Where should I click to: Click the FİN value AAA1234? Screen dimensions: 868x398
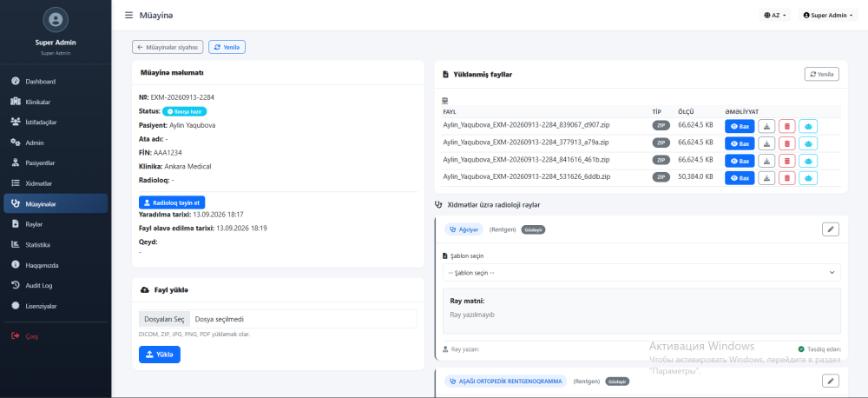tap(169, 152)
